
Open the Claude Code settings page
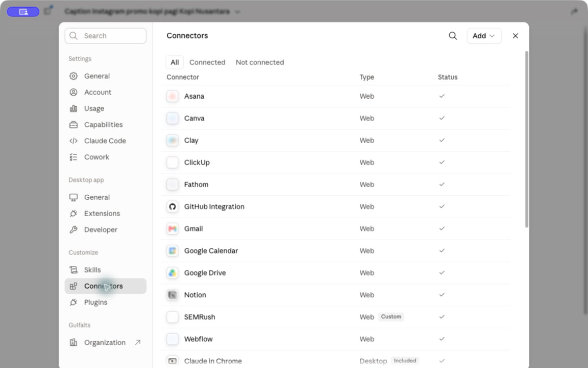coord(105,141)
